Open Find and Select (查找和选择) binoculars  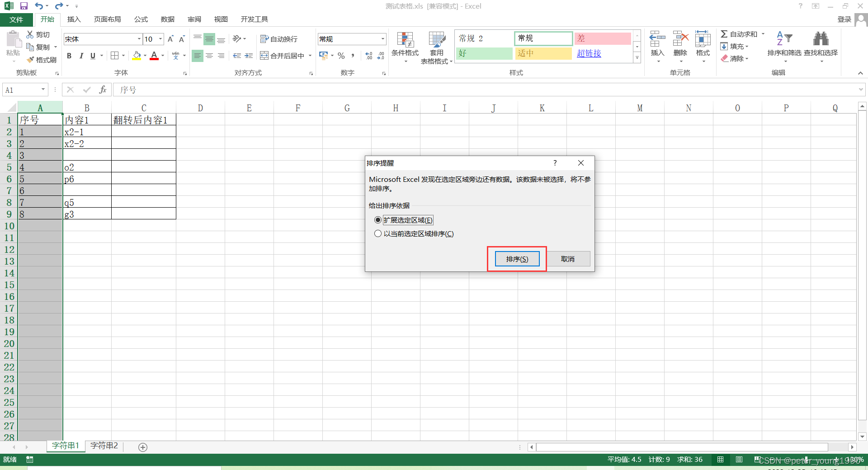pos(821,47)
